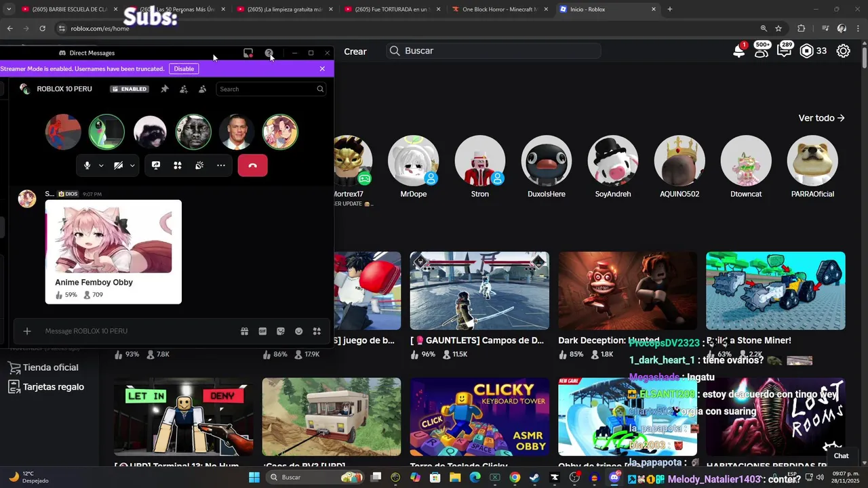Open a new Chrome tab
The image size is (868, 488).
pyautogui.click(x=670, y=9)
